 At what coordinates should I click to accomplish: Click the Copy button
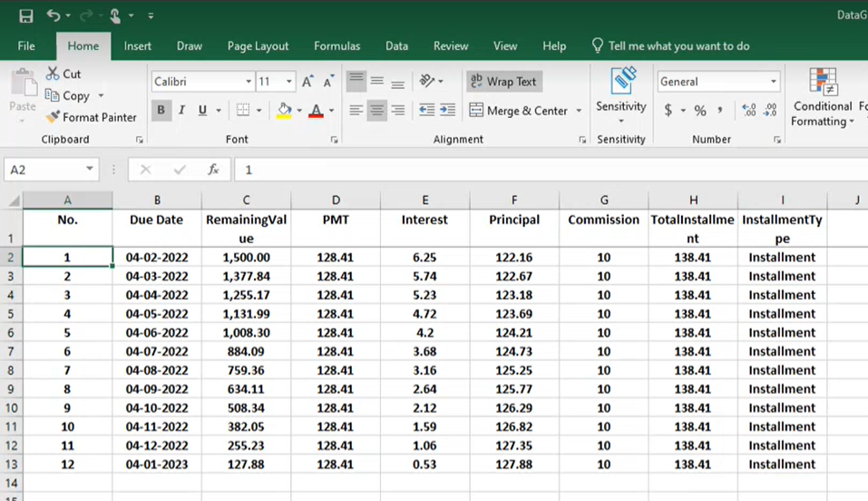click(x=68, y=95)
